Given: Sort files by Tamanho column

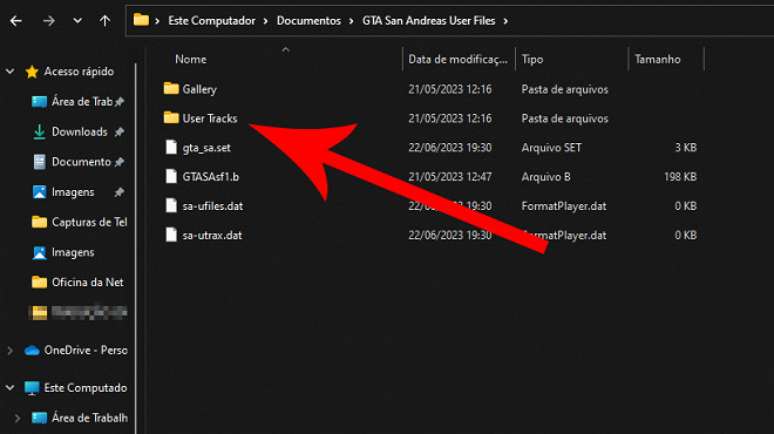Looking at the screenshot, I should coord(657,60).
